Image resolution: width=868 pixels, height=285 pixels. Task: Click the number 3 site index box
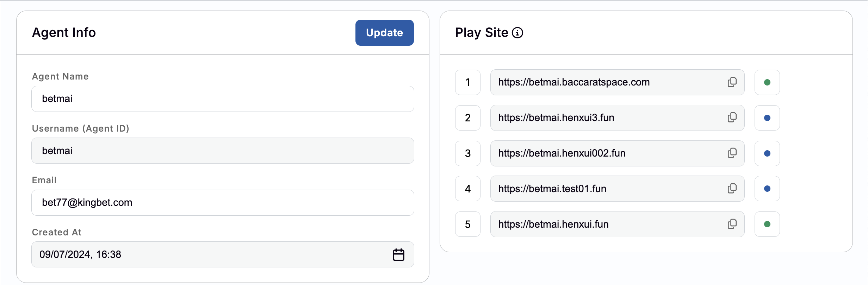[x=467, y=153]
